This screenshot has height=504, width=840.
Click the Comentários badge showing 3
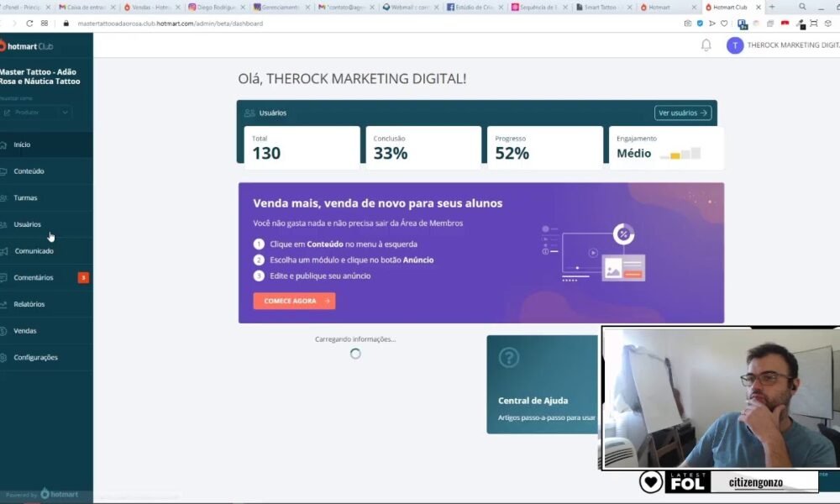point(83,278)
